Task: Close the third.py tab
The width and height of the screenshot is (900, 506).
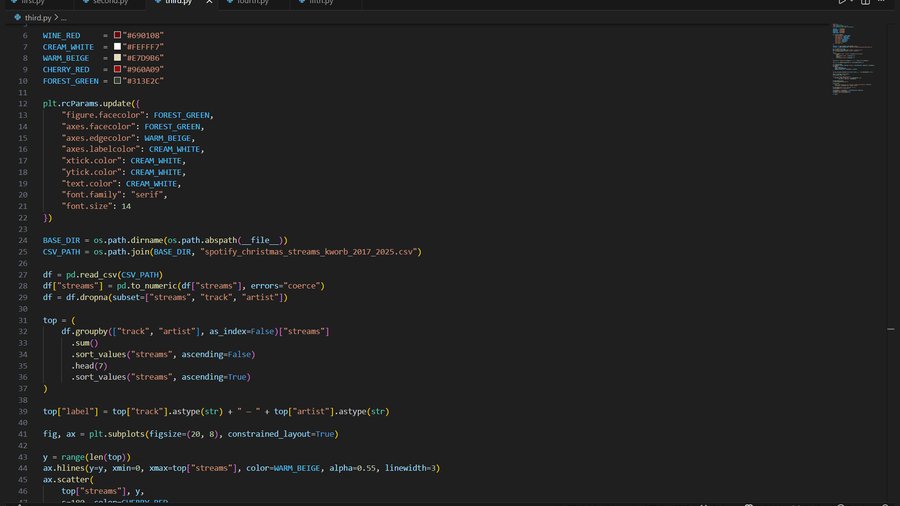Action: 208,2
